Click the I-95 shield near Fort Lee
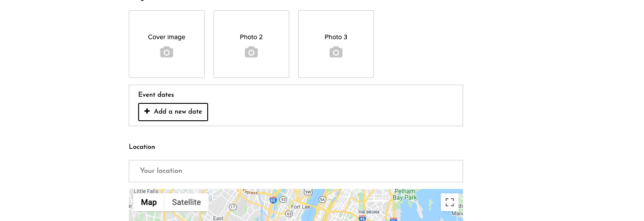 (273, 200)
